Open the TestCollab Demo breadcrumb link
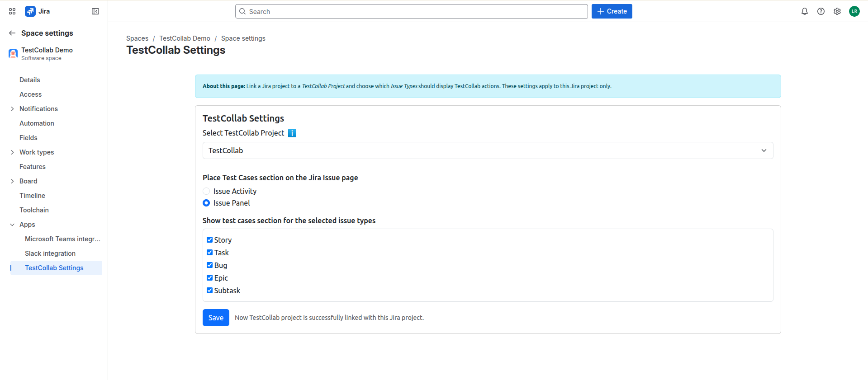Screen dimensions: 868x380 (185, 38)
